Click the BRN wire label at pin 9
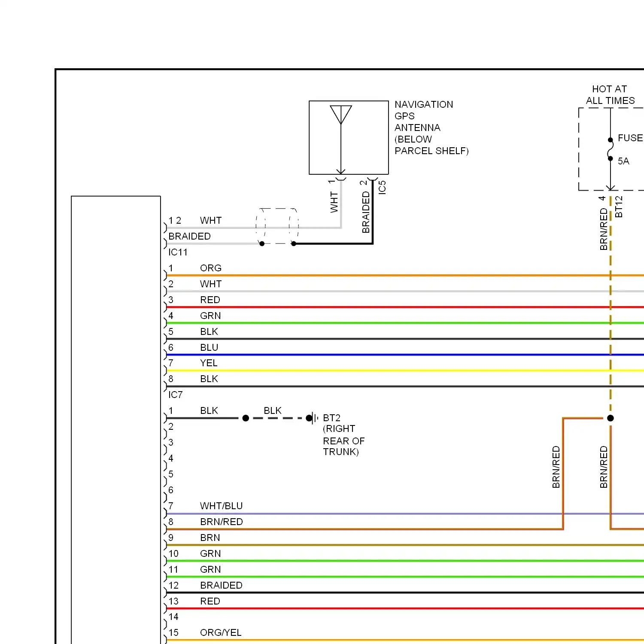Image resolution: width=644 pixels, height=644 pixels. pos(210,538)
